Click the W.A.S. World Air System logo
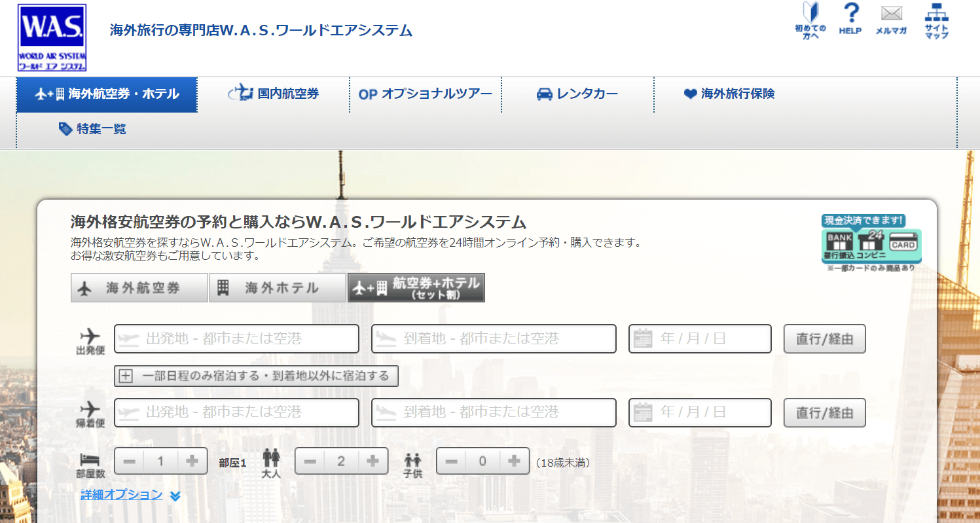Screen dimensions: 980x523 pyautogui.click(x=52, y=39)
